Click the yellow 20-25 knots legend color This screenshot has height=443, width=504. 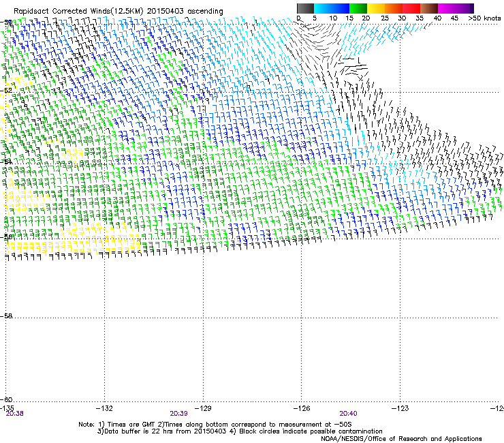376,8
